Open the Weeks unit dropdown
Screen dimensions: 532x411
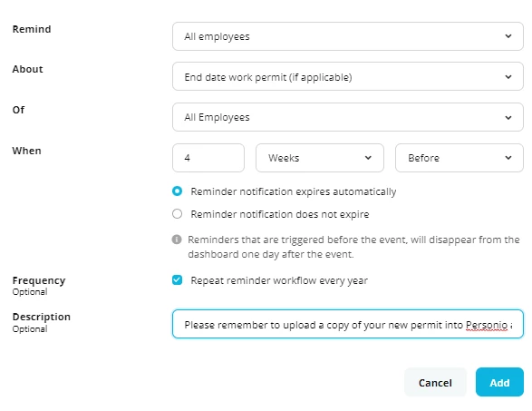(320, 158)
